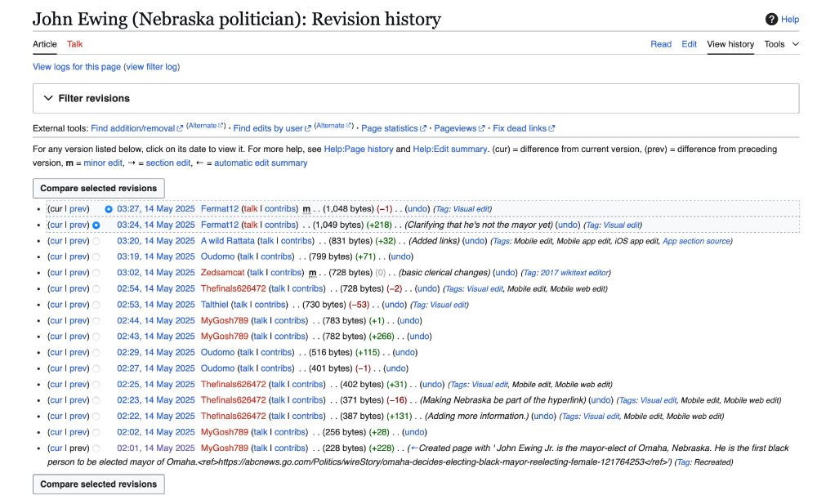The height and width of the screenshot is (504, 817).
Task: Click the App section source tag link
Action: click(696, 241)
